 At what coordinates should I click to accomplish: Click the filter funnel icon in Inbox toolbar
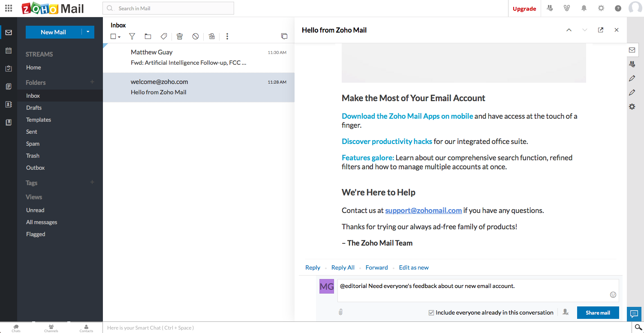coord(132,36)
